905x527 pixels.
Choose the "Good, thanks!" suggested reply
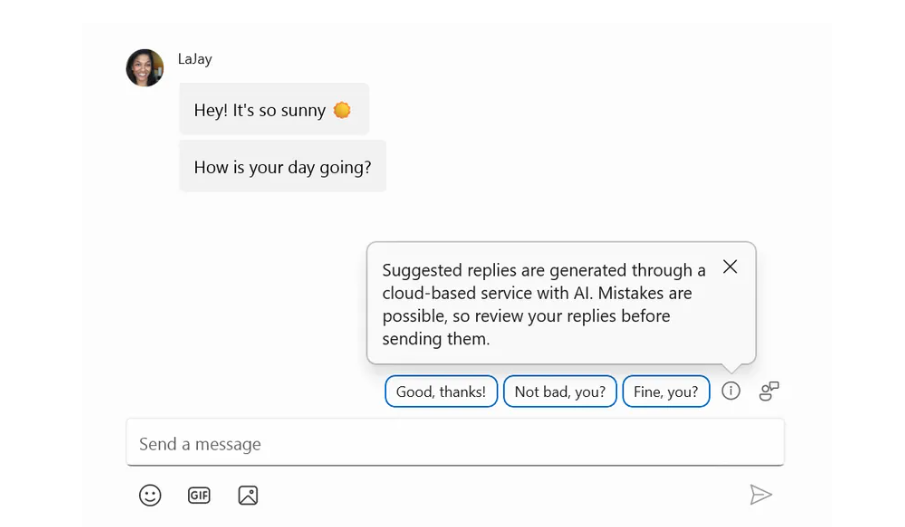(441, 391)
